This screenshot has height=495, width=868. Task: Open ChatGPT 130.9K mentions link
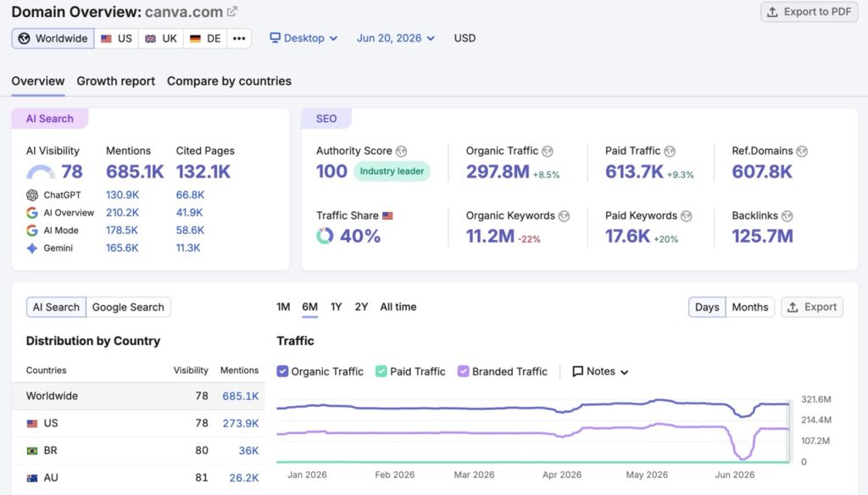coord(122,195)
